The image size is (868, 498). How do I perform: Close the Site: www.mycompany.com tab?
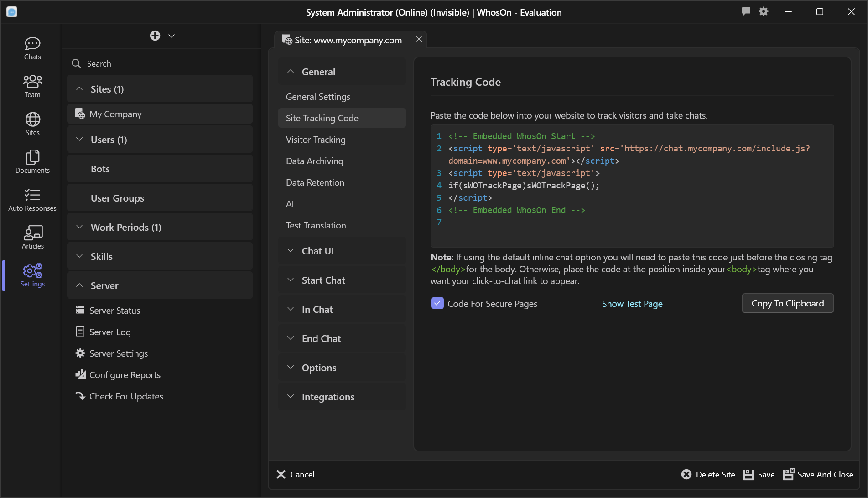pyautogui.click(x=419, y=40)
